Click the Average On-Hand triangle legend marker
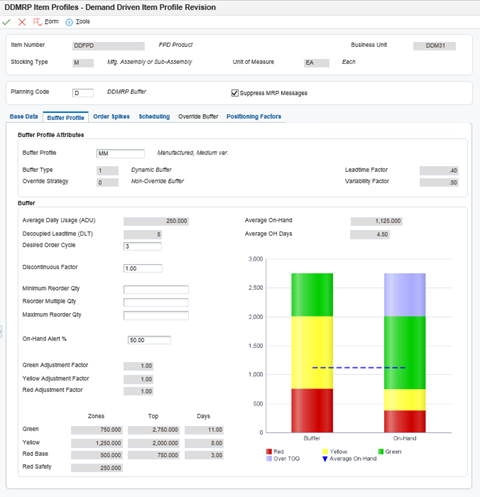 pos(325,459)
